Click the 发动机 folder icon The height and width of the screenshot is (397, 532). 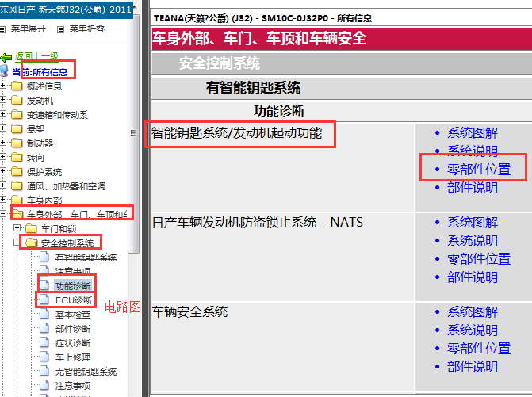(17, 101)
